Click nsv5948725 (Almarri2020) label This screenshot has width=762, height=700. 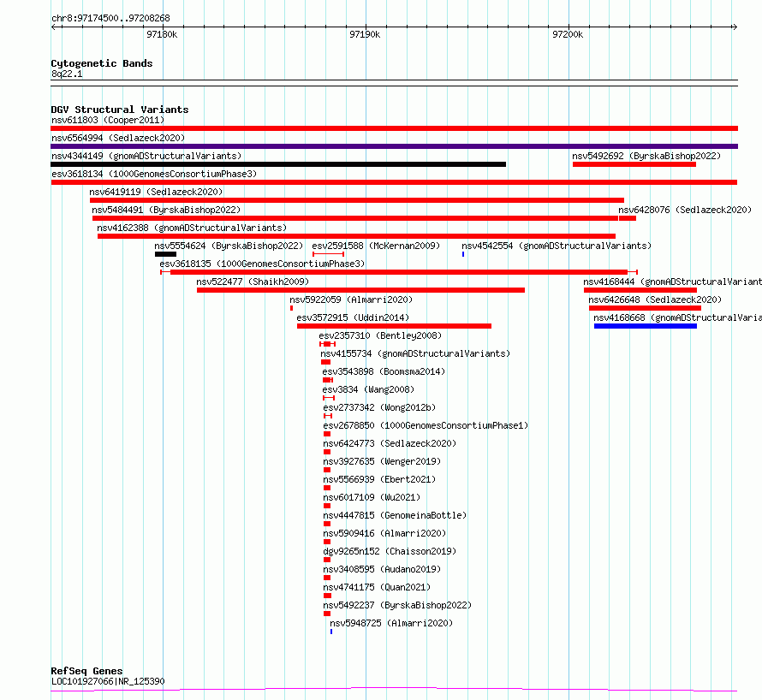point(391,623)
